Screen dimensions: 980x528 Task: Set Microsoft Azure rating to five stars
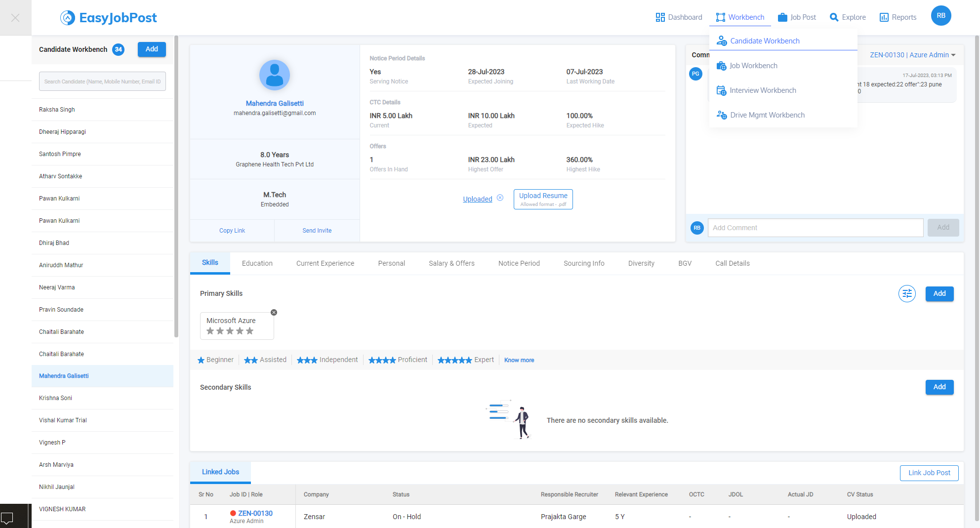(x=250, y=331)
